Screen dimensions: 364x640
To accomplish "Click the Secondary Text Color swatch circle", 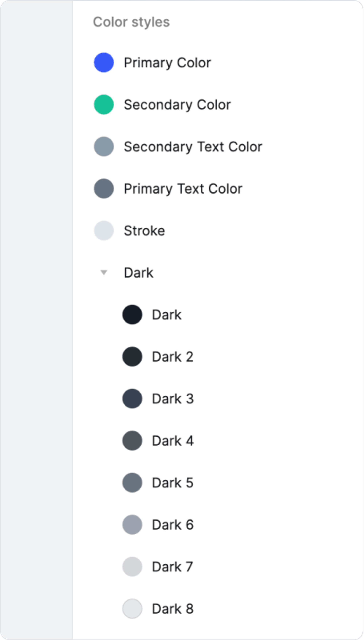I will click(104, 147).
